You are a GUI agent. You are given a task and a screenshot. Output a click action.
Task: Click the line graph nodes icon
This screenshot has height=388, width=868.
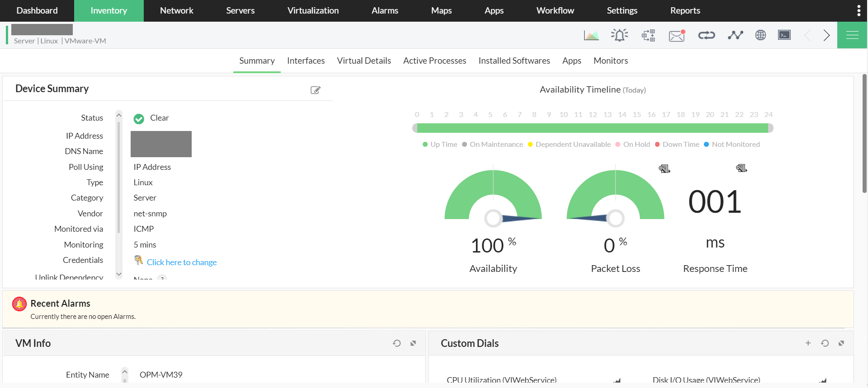(735, 35)
